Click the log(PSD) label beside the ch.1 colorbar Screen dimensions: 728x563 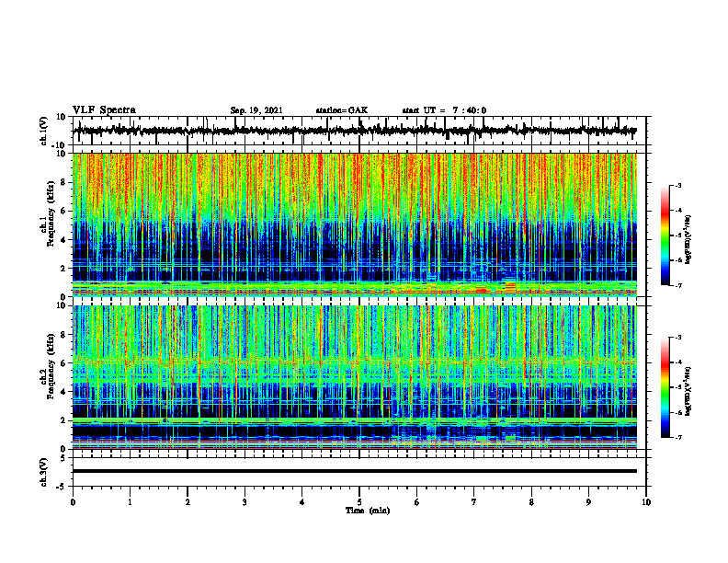pos(688,240)
